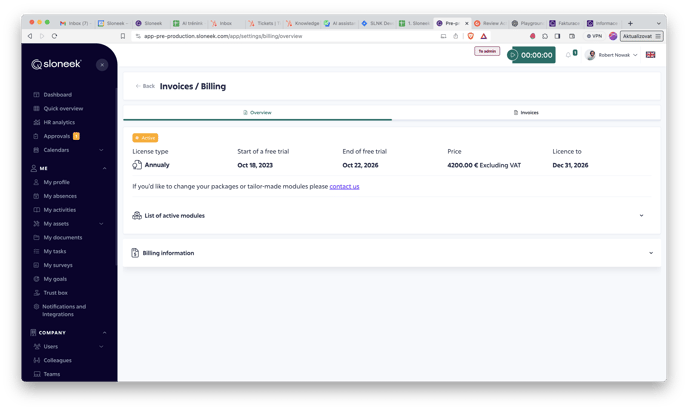Change language via UK flag icon
The height and width of the screenshot is (410, 688).
point(650,55)
